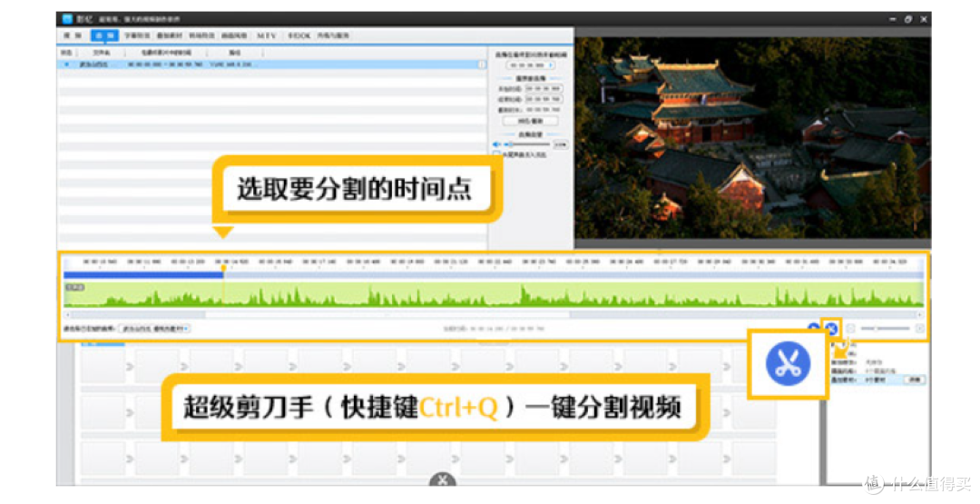The height and width of the screenshot is (504, 980).
Task: Click the preview/capture button in the right panel
Action: [x=529, y=122]
